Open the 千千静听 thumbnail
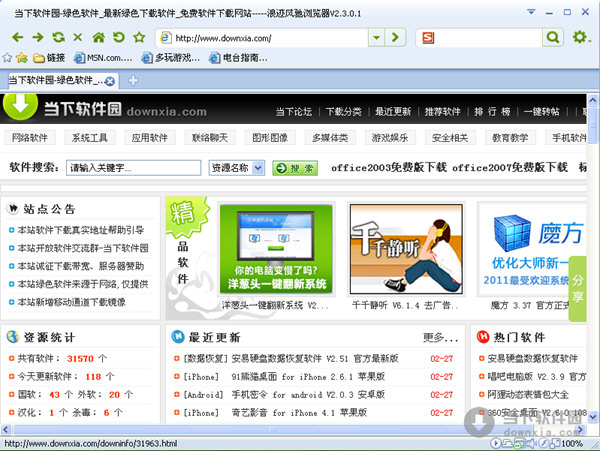 point(406,249)
